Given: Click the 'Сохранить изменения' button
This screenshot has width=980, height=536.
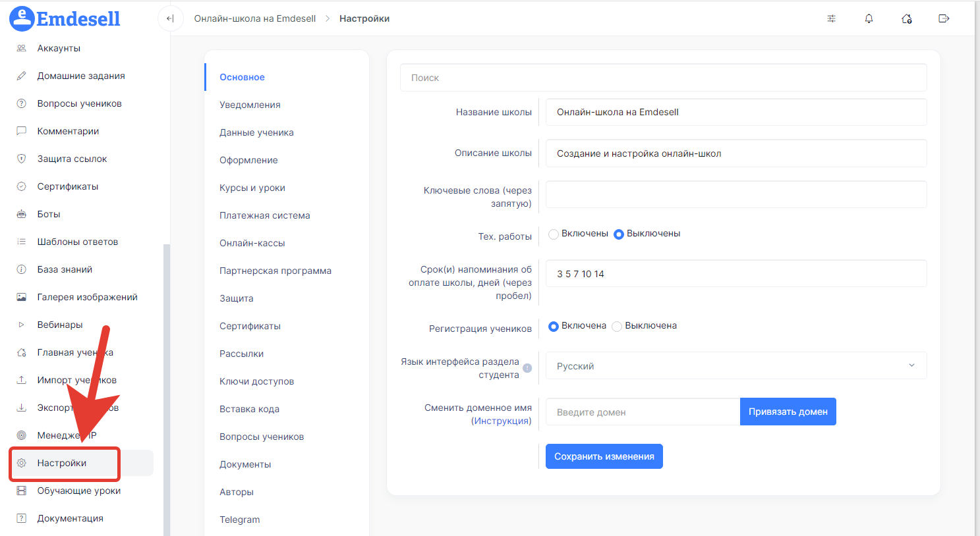Looking at the screenshot, I should 604,456.
